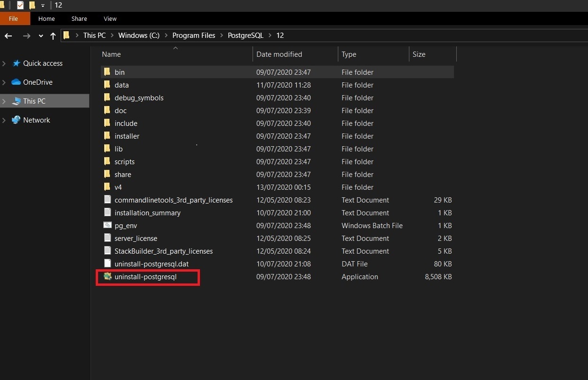Image resolution: width=588 pixels, height=380 pixels.
Task: Switch to the View tab
Action: pos(109,18)
